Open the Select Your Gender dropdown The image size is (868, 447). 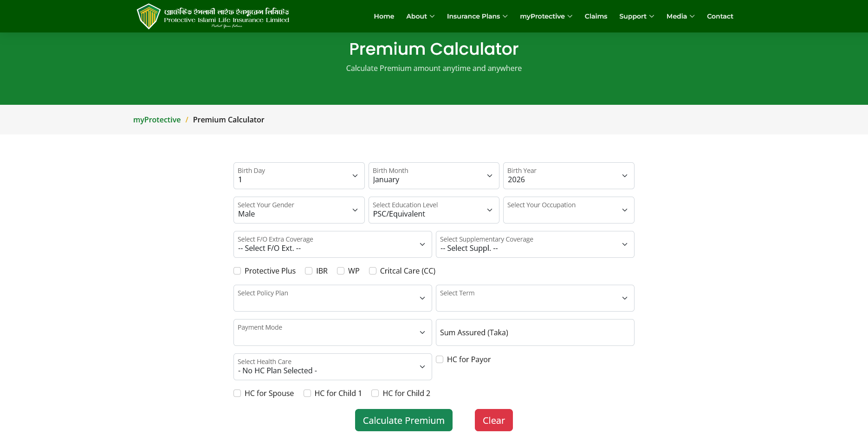(299, 210)
